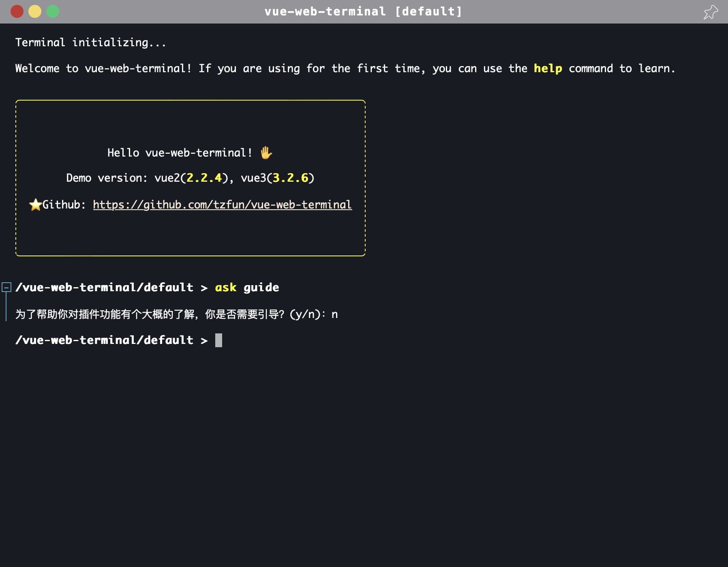
Task: Click the star emoji beside Github
Action: 36,204
